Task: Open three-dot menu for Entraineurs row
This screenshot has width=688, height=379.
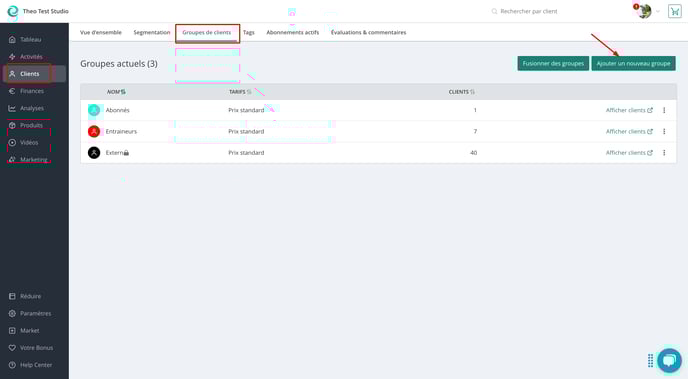Action: click(x=664, y=131)
